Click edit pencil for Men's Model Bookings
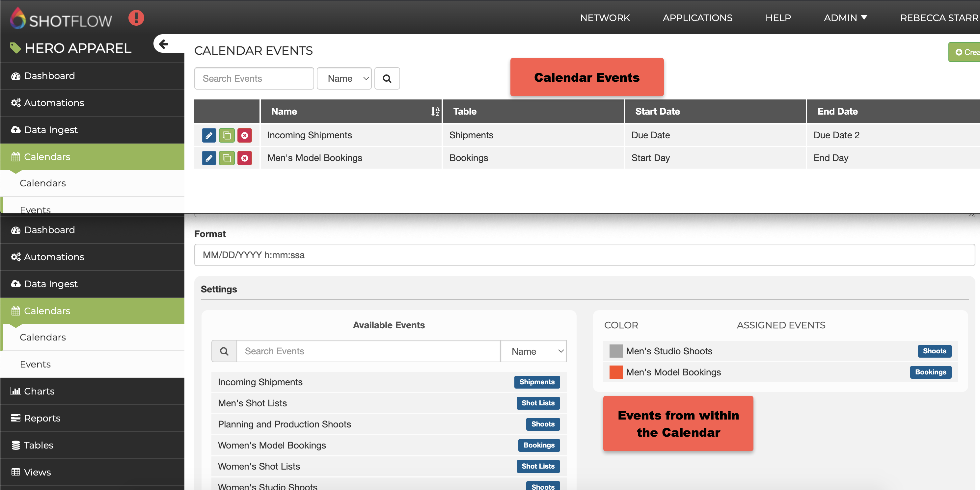The image size is (980, 490). tap(209, 158)
